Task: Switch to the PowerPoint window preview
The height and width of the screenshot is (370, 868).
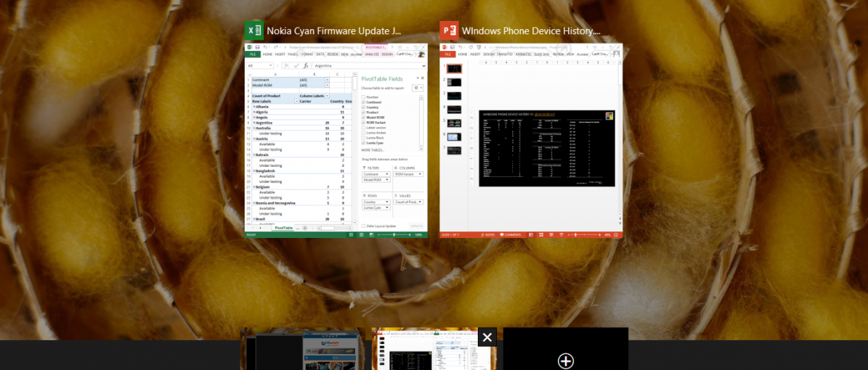Action: pos(531,141)
